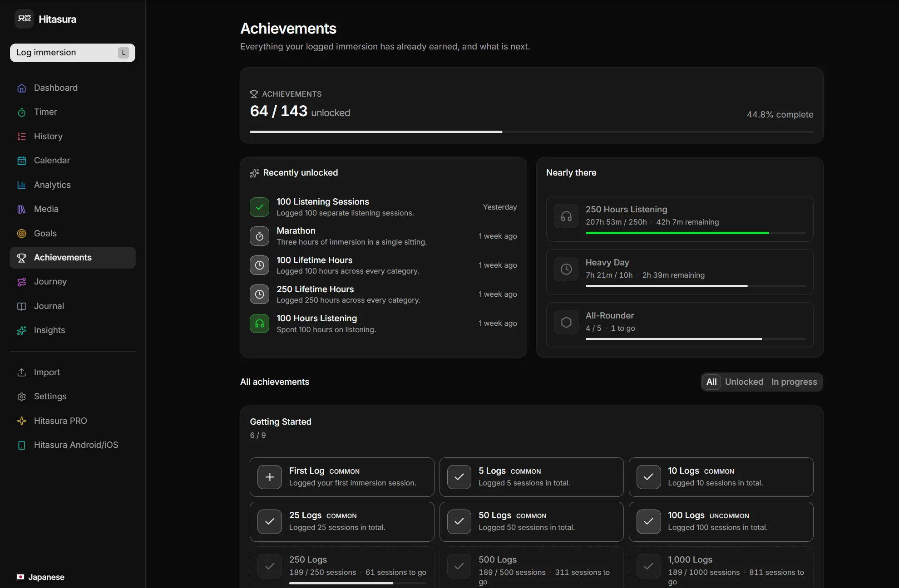Switch filter to In progress achievements
The image size is (899, 588).
click(794, 382)
